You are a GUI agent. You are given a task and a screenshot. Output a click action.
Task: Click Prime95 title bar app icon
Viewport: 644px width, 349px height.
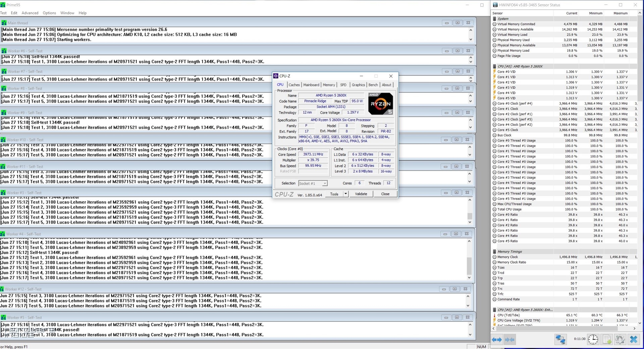[3, 5]
